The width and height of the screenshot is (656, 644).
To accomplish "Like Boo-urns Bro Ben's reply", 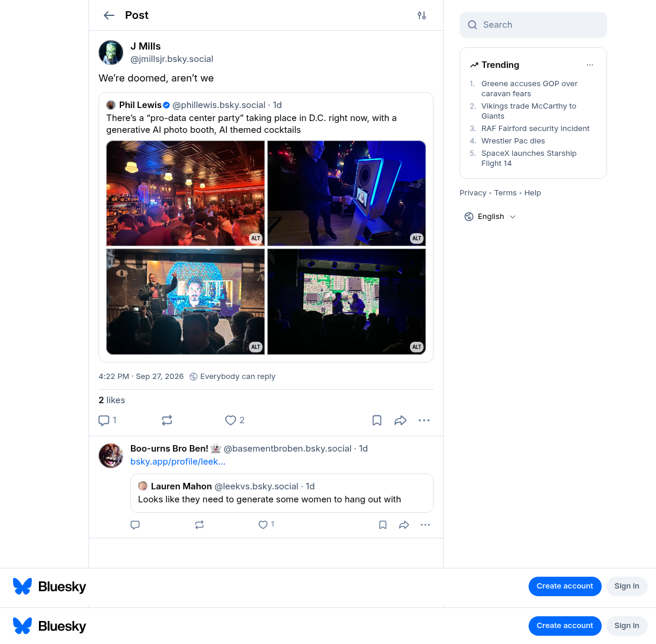I will point(263,525).
